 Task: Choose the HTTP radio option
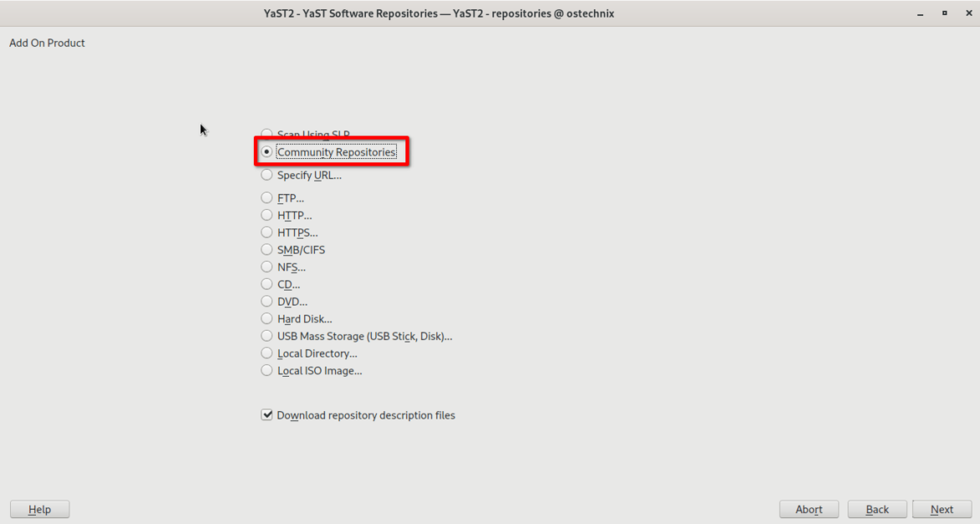click(267, 215)
